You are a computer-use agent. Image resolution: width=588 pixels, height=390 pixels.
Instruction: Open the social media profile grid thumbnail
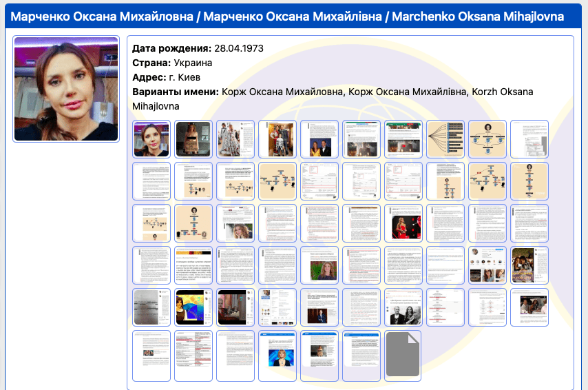click(x=487, y=265)
